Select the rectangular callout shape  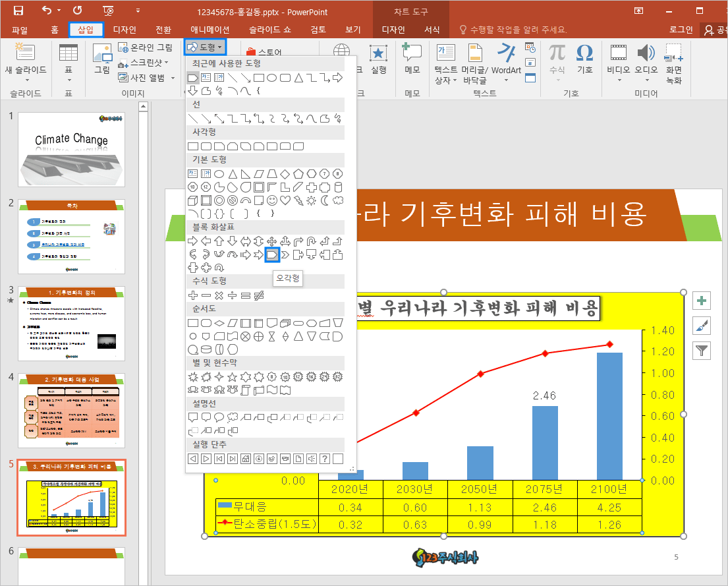tap(192, 417)
